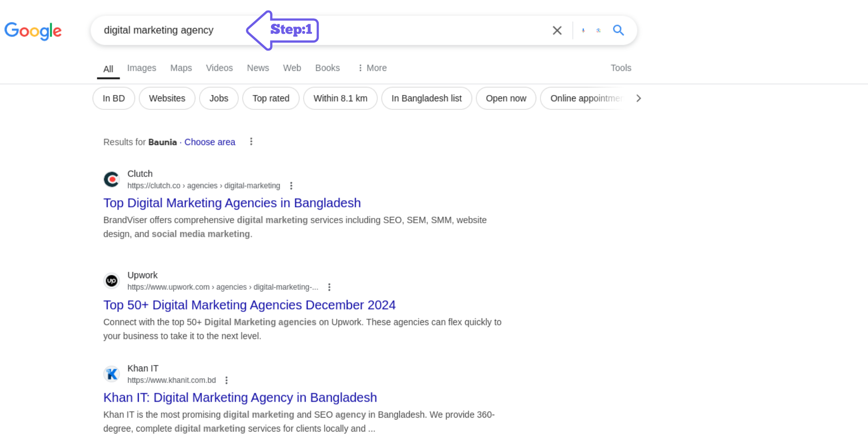Switch to the News tab
868x434 pixels.
pos(258,68)
